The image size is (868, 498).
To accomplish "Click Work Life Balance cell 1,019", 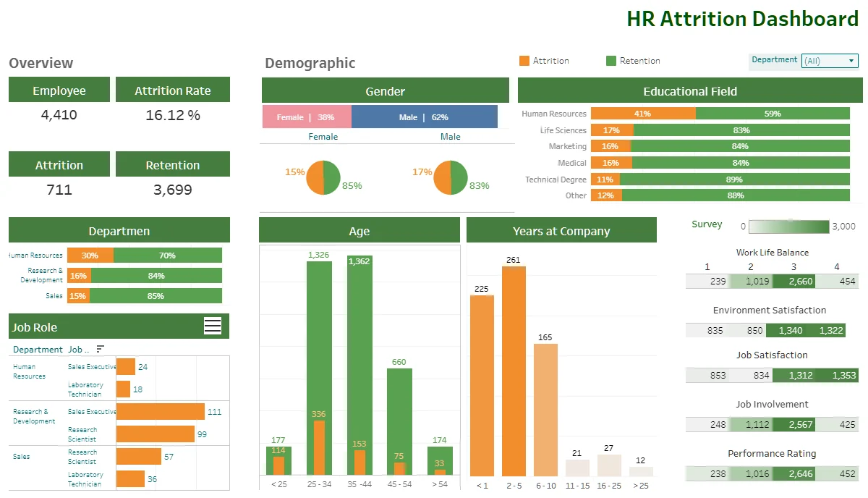I will point(751,281).
